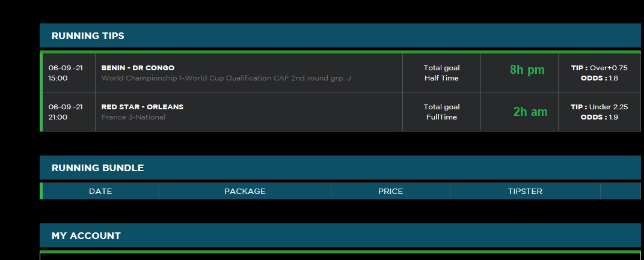Click the Total goal FullTime cell
Screen dimensions: 644x260
click(x=441, y=112)
